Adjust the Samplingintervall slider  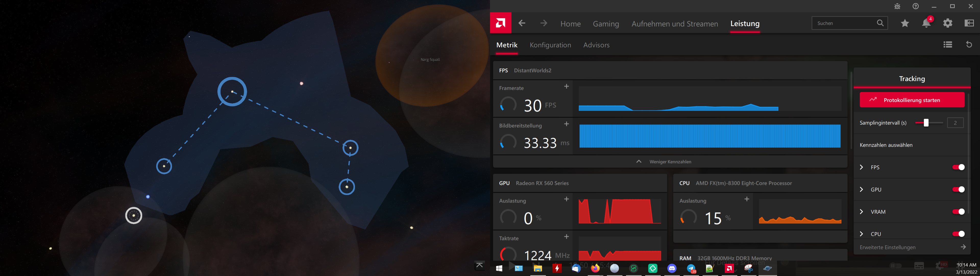[x=926, y=122]
